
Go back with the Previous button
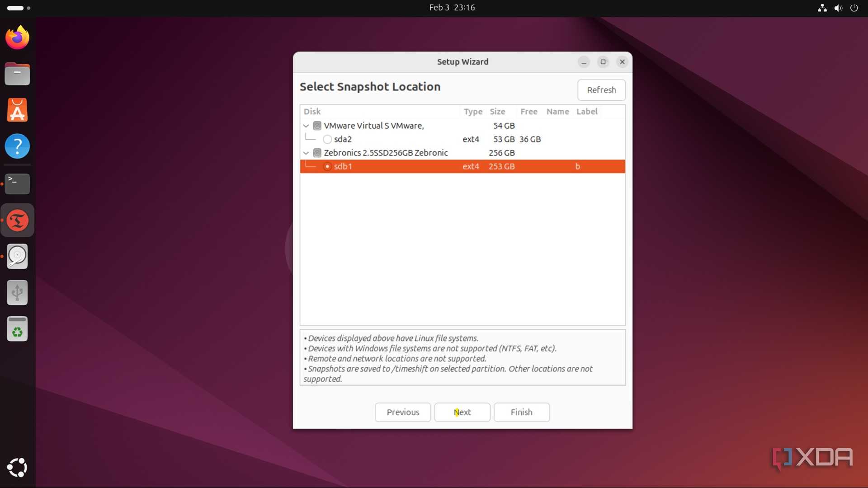click(x=403, y=412)
